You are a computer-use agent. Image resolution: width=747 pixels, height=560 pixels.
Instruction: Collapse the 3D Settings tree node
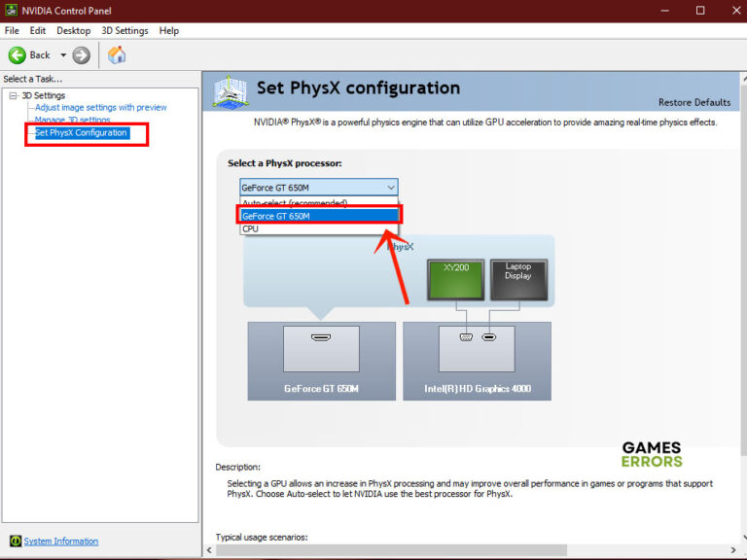click(13, 95)
